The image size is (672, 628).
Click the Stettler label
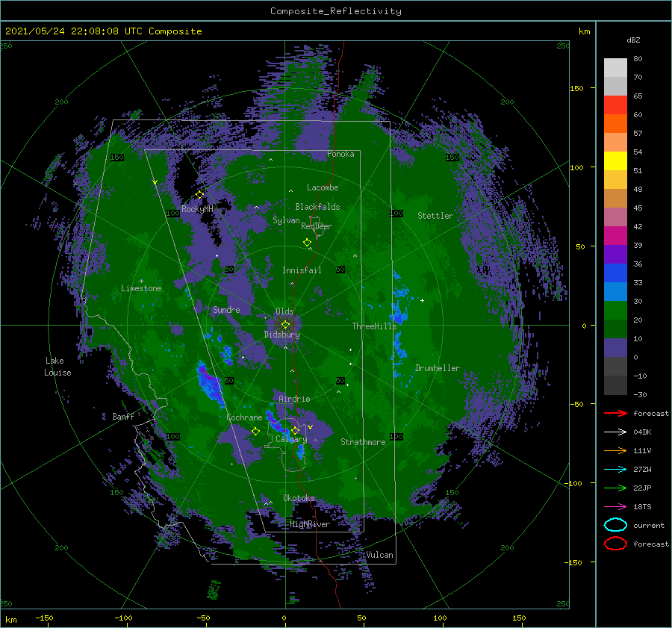click(x=435, y=216)
